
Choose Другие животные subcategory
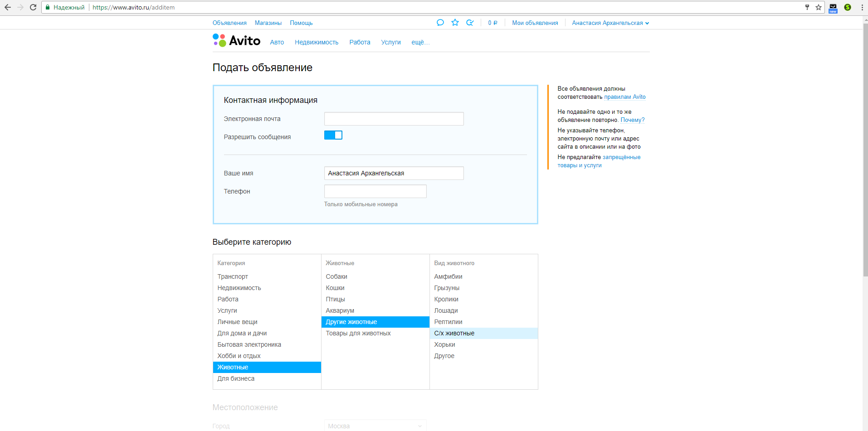click(x=375, y=322)
